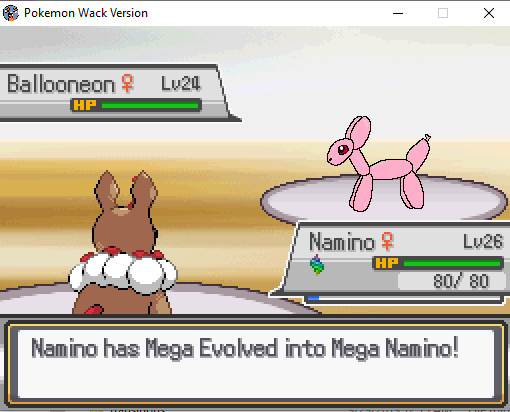Click the "Lv24" level text

[181, 84]
